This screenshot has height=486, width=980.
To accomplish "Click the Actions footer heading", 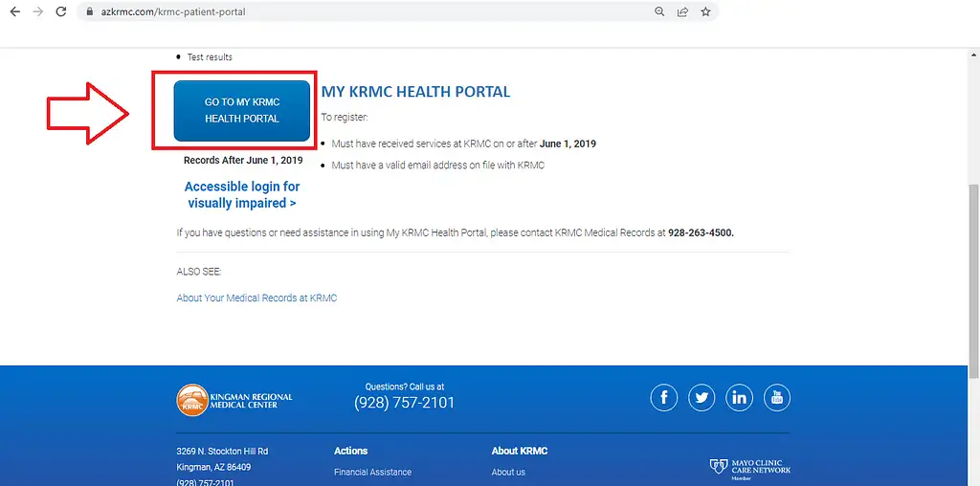I will click(x=350, y=451).
